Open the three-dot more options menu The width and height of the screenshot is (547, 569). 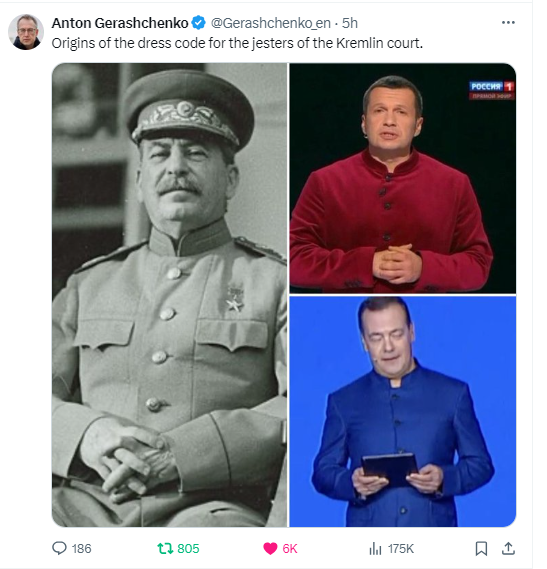(x=508, y=22)
